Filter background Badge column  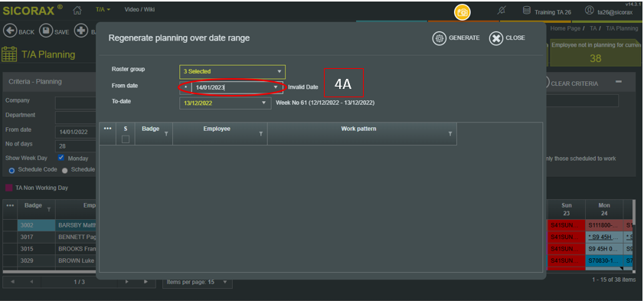49,209
